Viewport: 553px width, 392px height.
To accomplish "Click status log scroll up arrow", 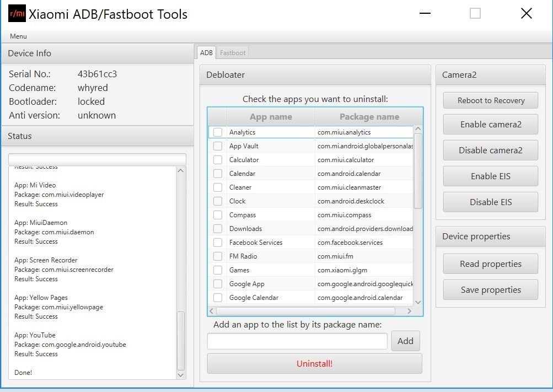I will [x=181, y=170].
